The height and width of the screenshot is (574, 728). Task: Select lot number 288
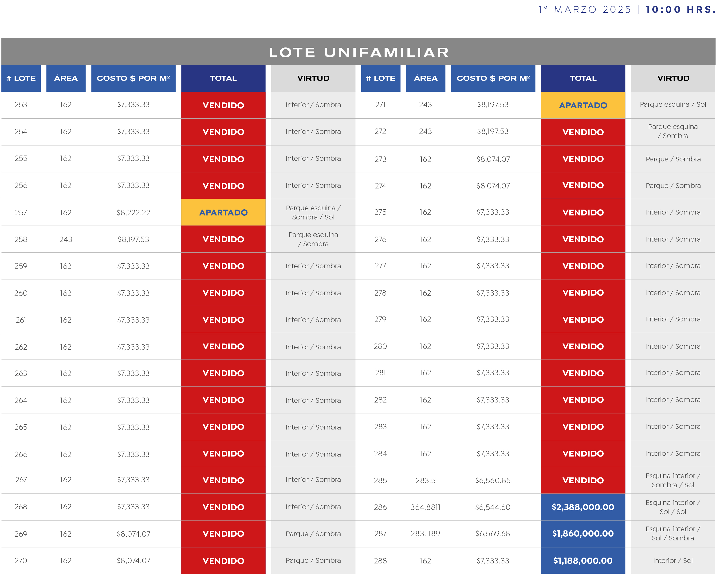click(380, 561)
